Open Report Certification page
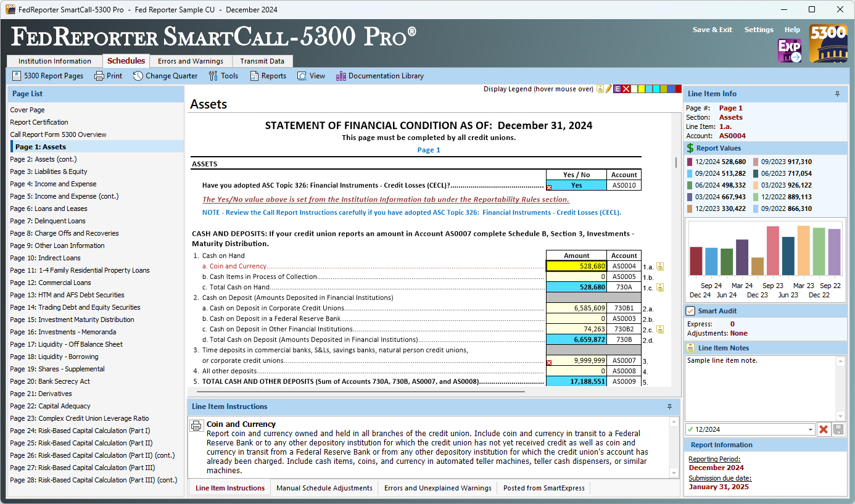855x504 pixels. click(39, 122)
